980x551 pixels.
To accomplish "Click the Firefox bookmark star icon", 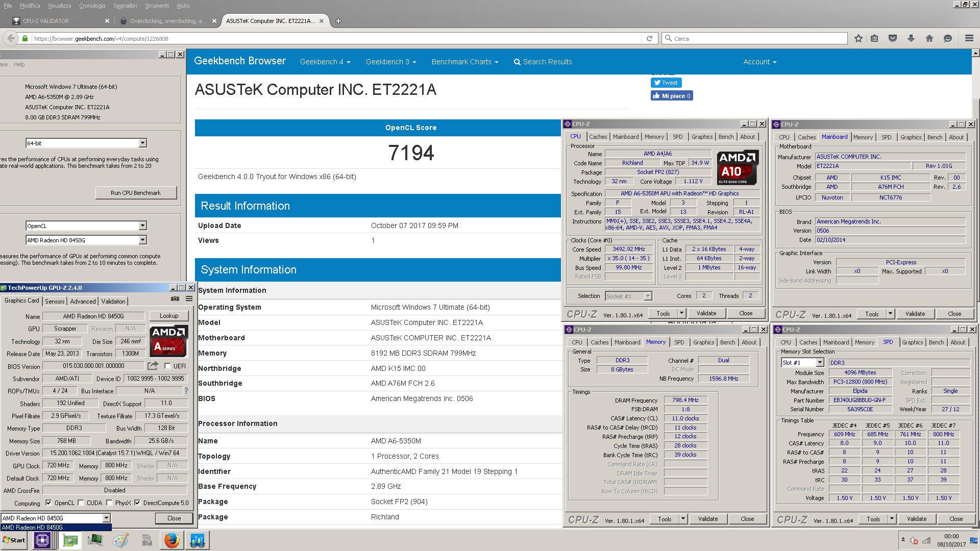I will tap(858, 38).
